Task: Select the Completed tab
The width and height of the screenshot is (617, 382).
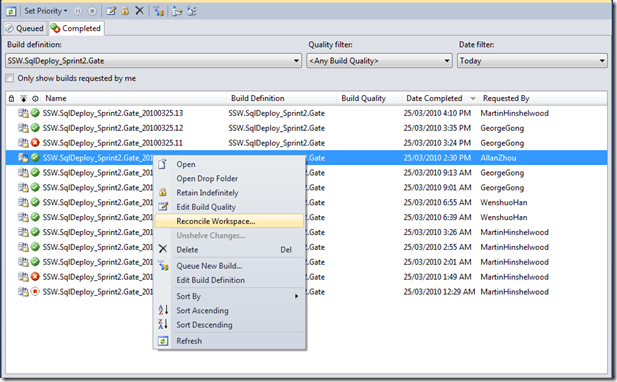Action: (76, 28)
